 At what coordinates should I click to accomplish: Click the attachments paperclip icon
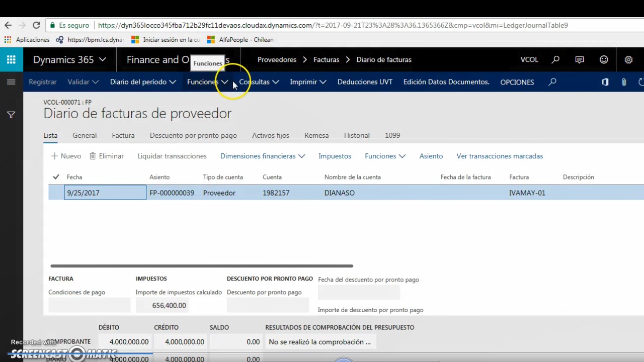pos(624,82)
